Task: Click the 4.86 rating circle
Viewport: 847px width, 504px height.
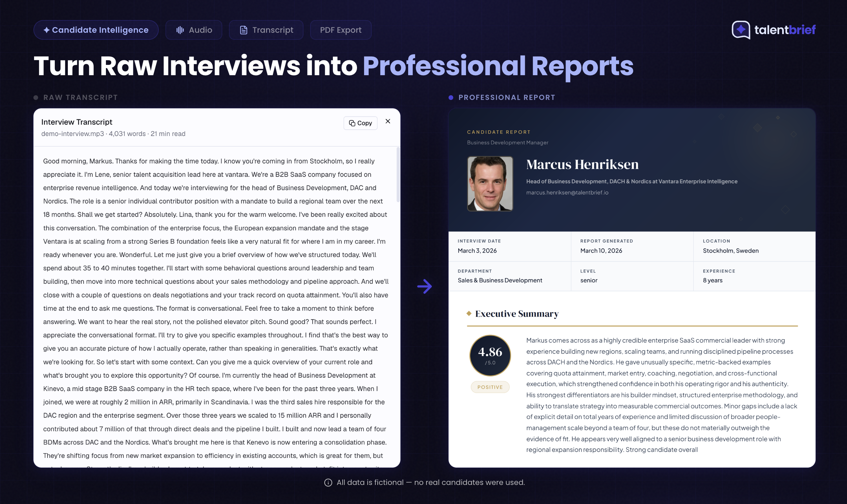Action: (x=490, y=355)
